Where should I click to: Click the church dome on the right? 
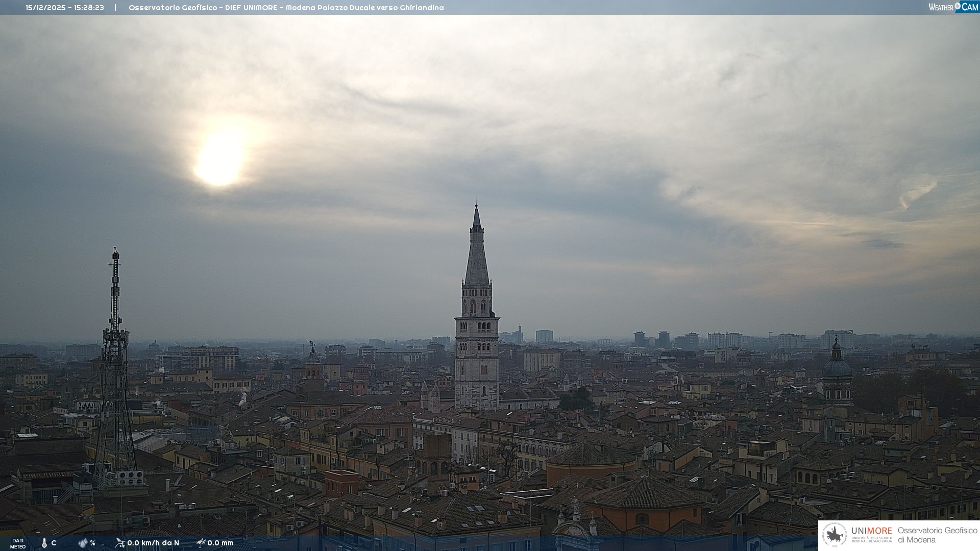pyautogui.click(x=837, y=367)
